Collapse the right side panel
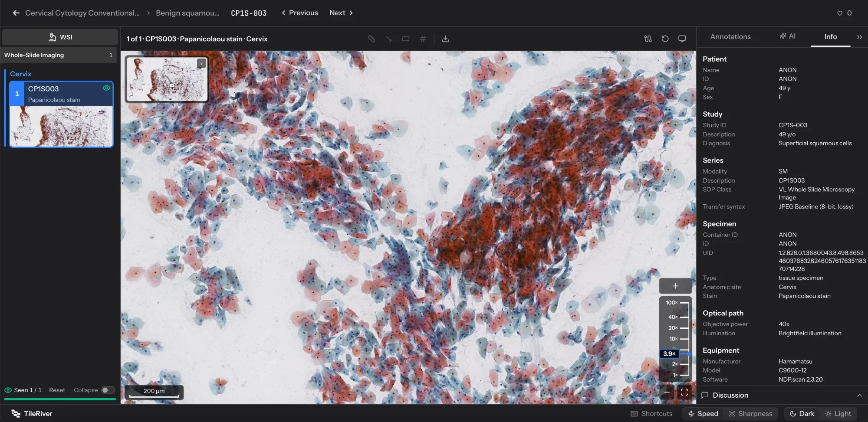 (x=859, y=37)
